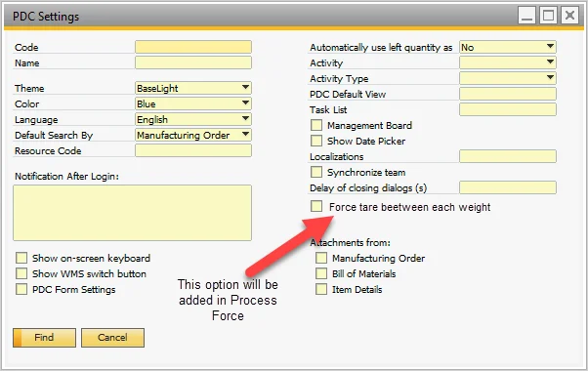Click the 'Notification After Login:' label
Screen dimensions: 588x371
click(x=66, y=176)
